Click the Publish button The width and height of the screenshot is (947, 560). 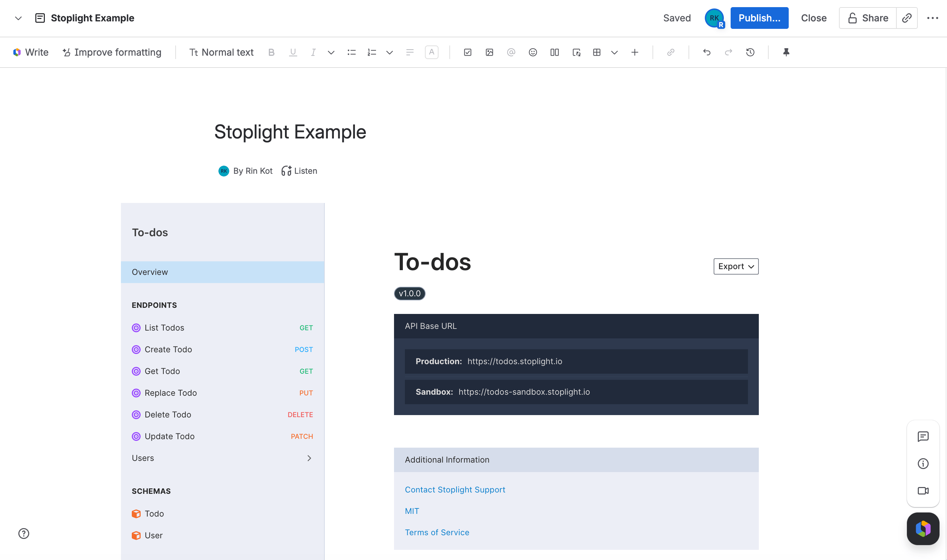(x=760, y=18)
